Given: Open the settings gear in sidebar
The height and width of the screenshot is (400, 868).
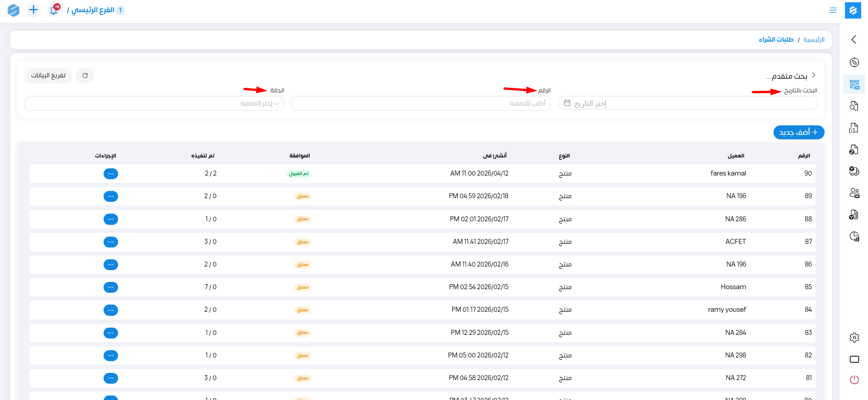Looking at the screenshot, I should click(x=854, y=338).
